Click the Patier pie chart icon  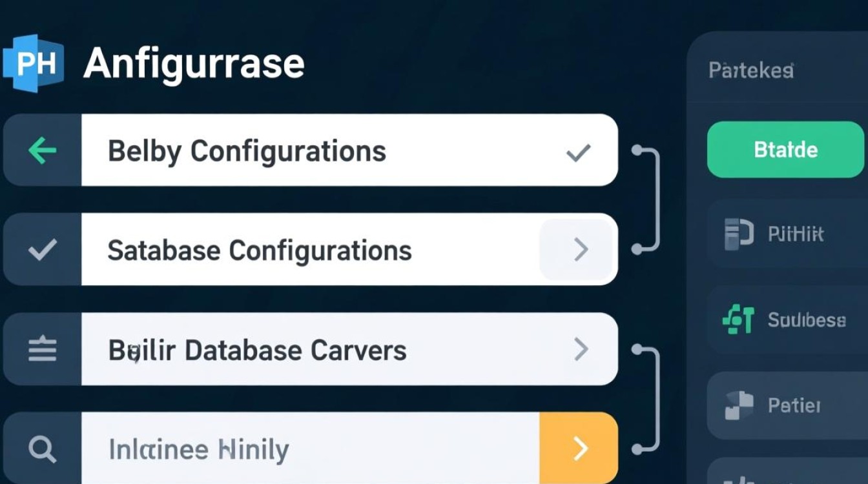739,405
